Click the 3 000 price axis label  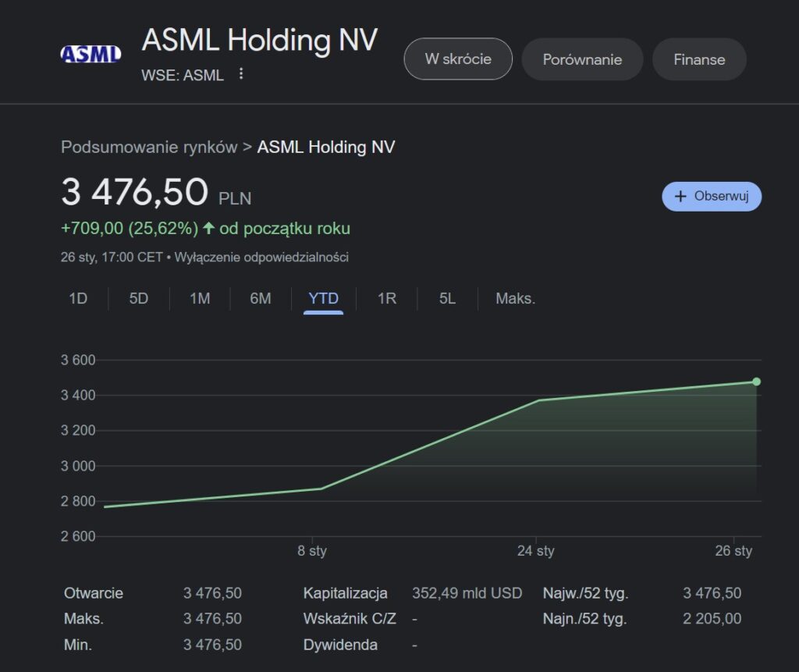tap(78, 466)
